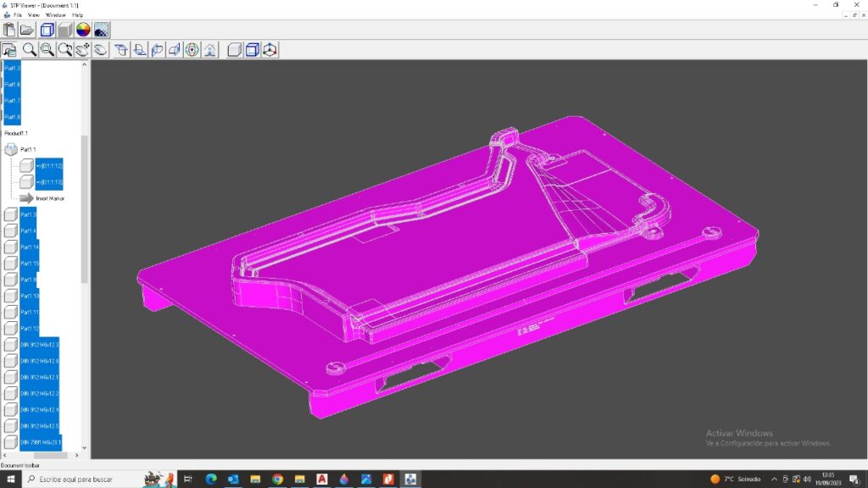Toggle the blue wireframe box view button
This screenshot has height=488, width=868.
pos(253,50)
